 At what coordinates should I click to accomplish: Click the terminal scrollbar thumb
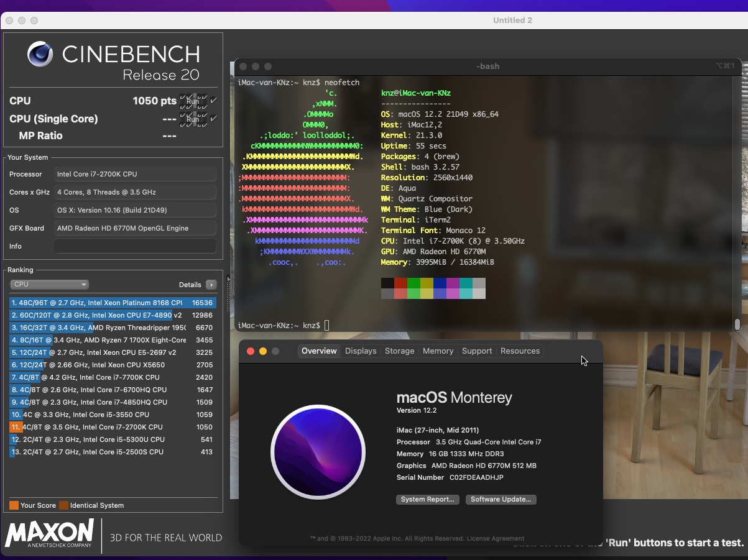[x=737, y=324]
